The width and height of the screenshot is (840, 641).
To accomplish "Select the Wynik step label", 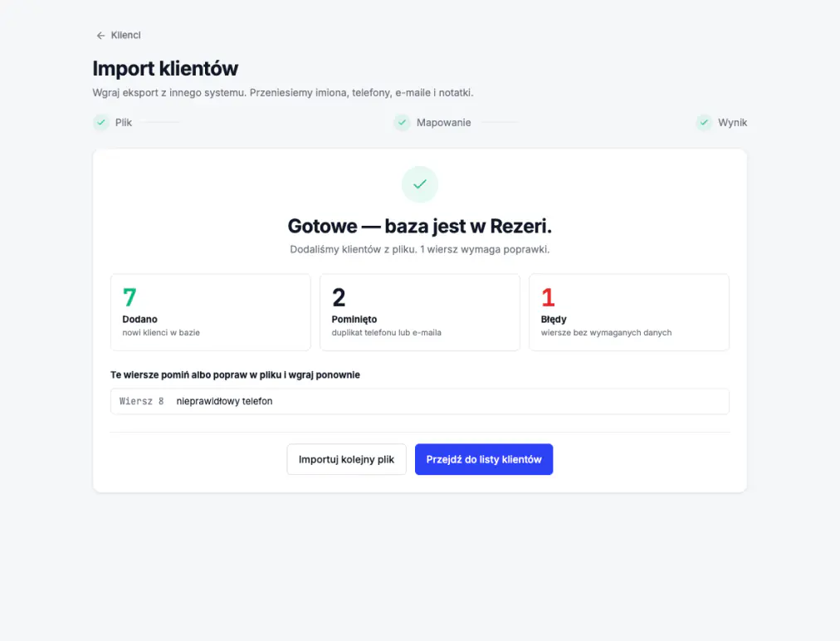I will point(732,122).
